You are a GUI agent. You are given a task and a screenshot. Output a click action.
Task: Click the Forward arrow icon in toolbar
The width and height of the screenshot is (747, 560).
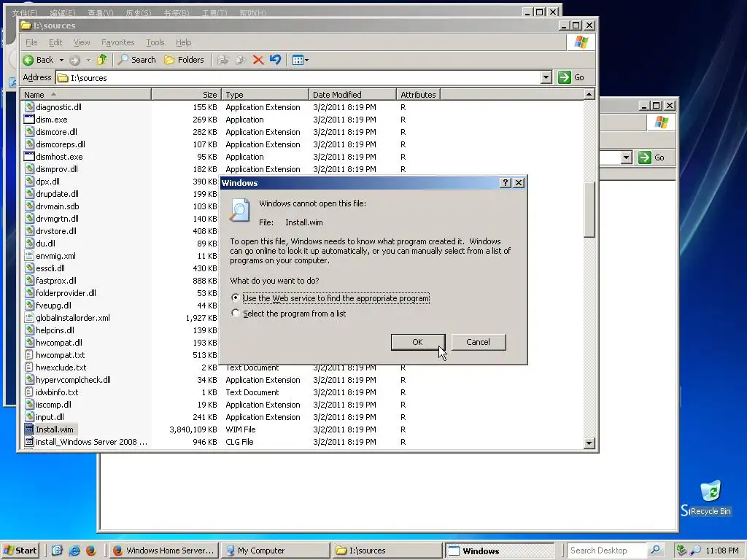[74, 60]
